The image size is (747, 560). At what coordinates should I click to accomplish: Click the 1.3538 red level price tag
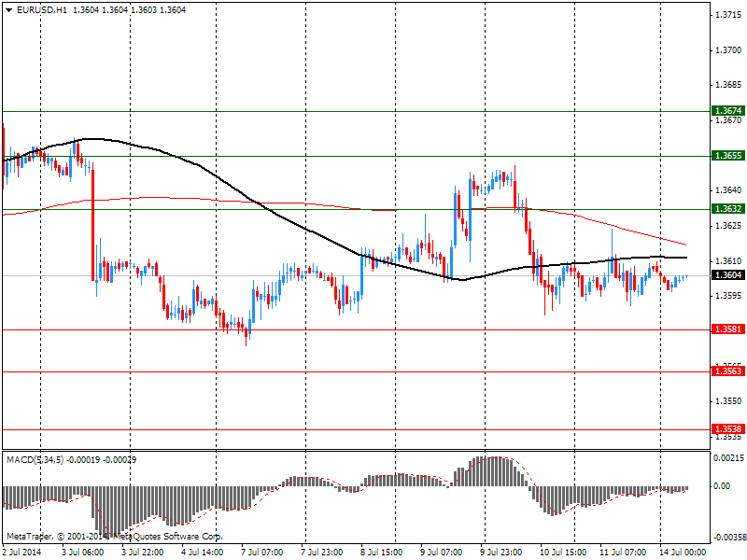coord(728,429)
